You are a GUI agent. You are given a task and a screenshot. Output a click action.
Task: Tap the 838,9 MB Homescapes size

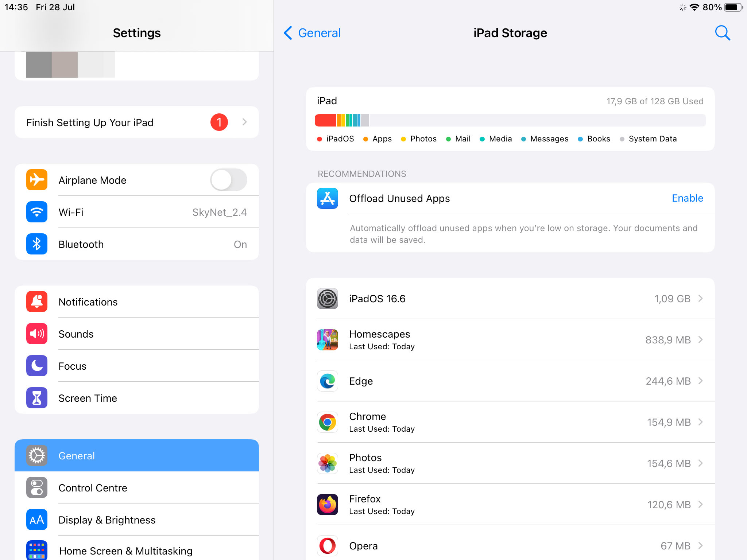(668, 340)
